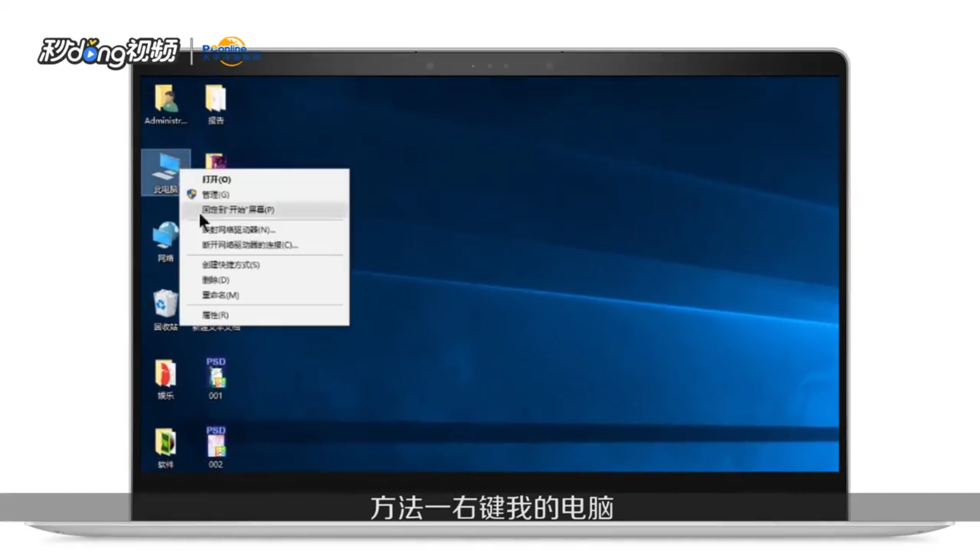980x551 pixels.
Task: Click the 新建文本文档 label below the menu
Action: pos(216,328)
